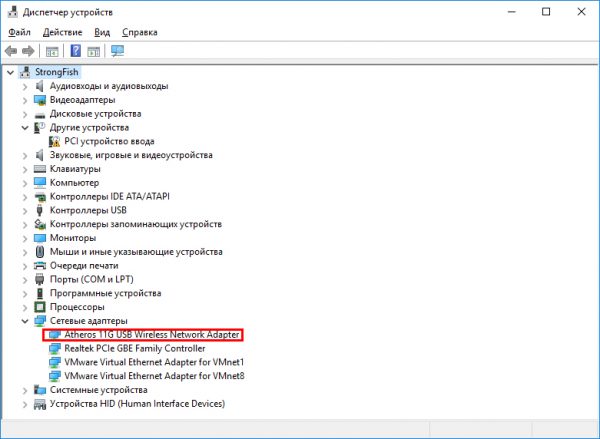Maximize the Диспетчер устройств window
Viewport: 600px width, 439px height.
tap(546, 12)
